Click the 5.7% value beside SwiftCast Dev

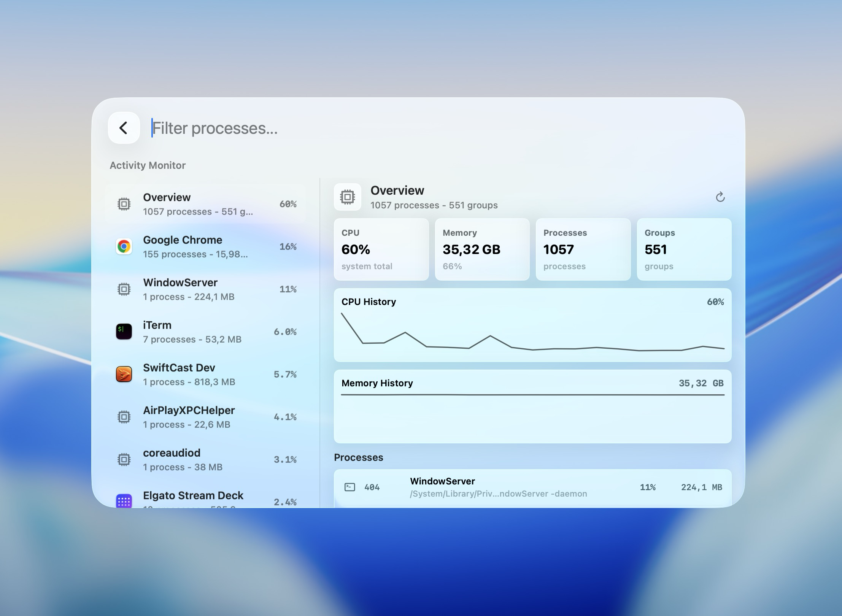(x=285, y=375)
